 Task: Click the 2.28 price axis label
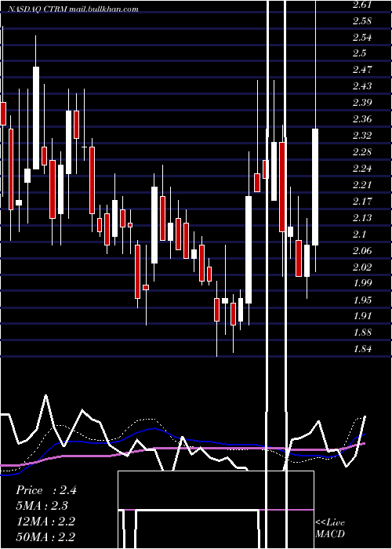[x=362, y=152]
